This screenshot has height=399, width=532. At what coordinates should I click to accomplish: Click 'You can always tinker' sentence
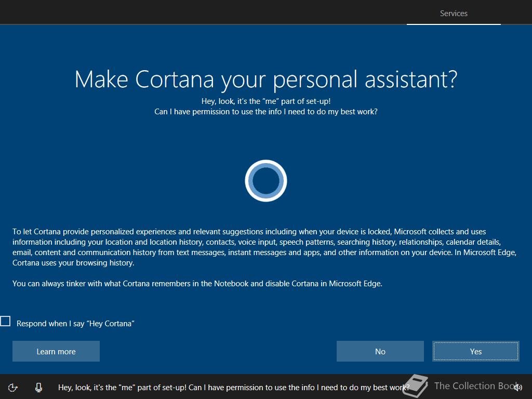(197, 283)
